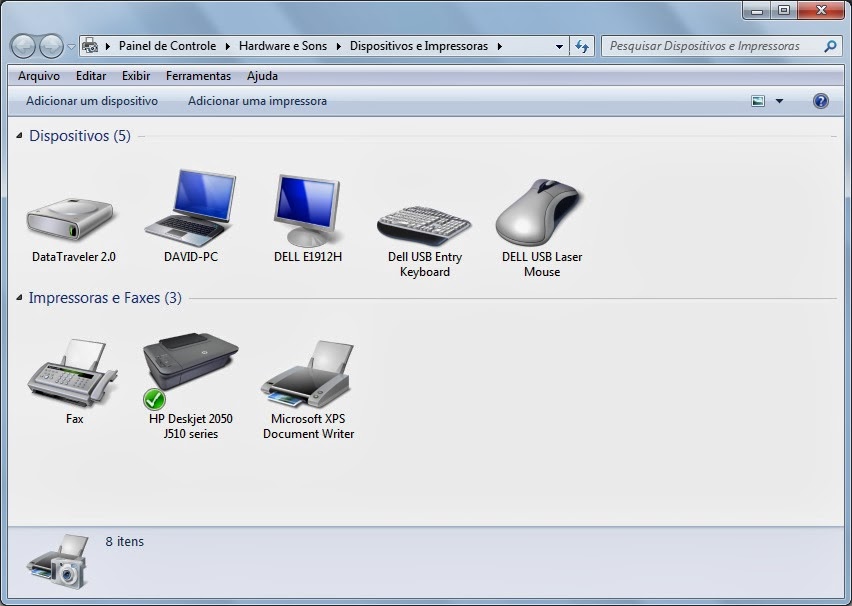Select the DataTraveler 2.0 drive icon

(x=71, y=218)
